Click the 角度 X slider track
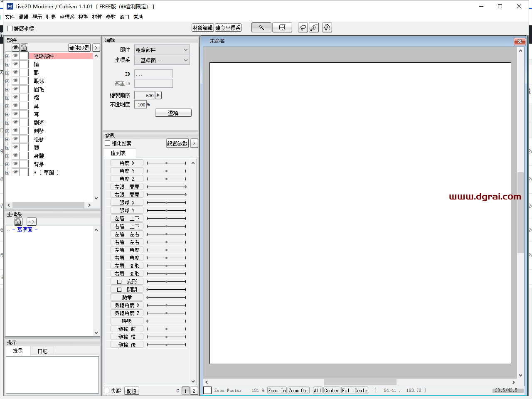Screen dimensions: 532x399 tap(166, 163)
